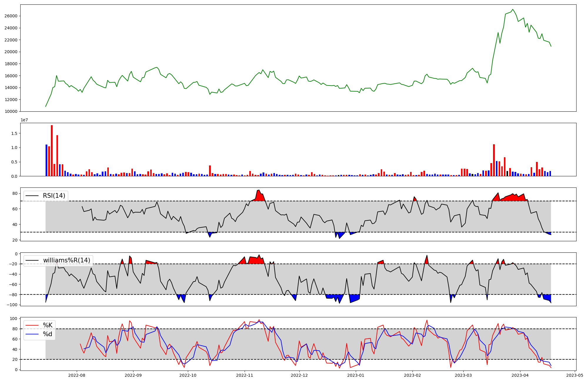Screen dimensions: 588x382
Task: Click the red line sample in %K legend
Action: (x=32, y=325)
